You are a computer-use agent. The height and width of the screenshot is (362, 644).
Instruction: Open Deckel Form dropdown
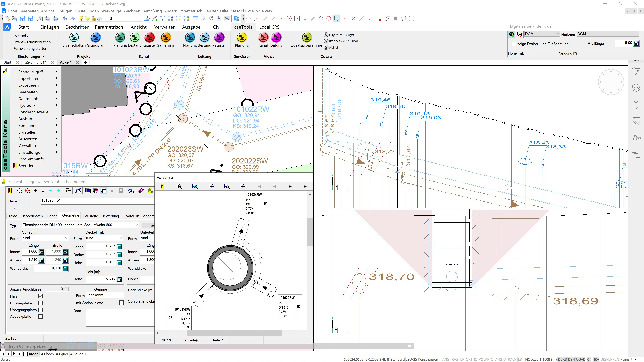coord(104,238)
